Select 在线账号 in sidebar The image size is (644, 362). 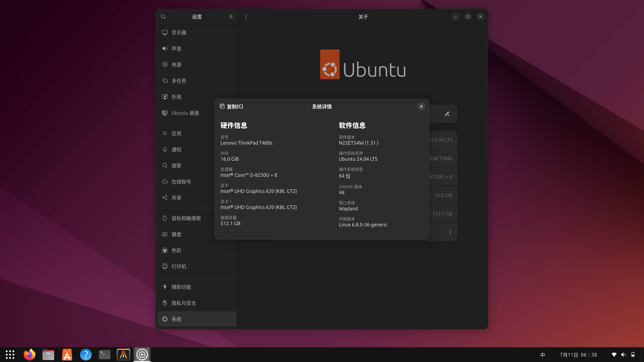(186, 182)
